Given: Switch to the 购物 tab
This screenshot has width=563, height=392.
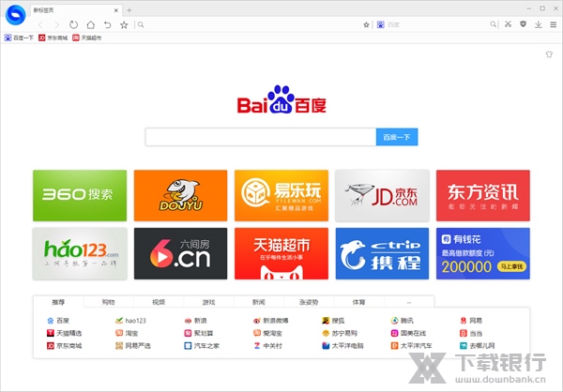Looking at the screenshot, I should 109,302.
